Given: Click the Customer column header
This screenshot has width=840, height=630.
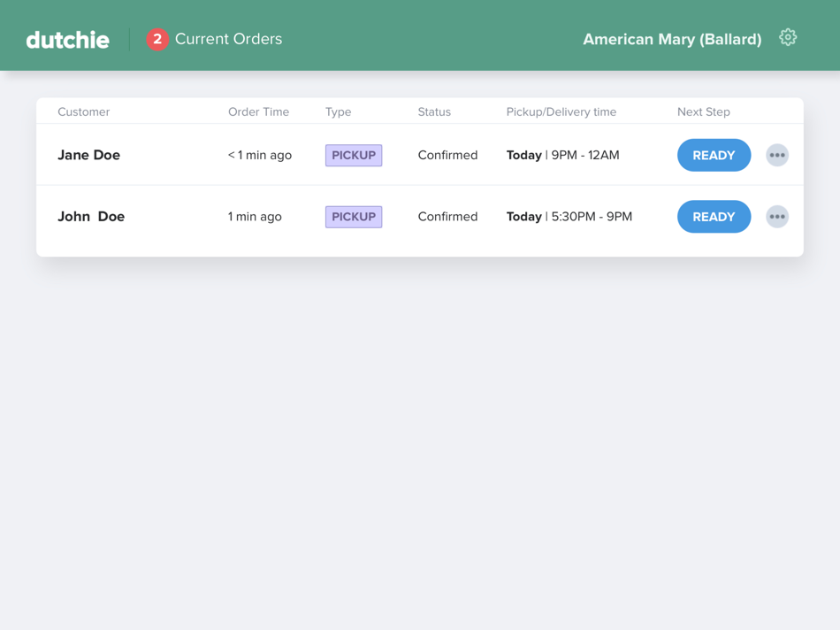Looking at the screenshot, I should pos(83,111).
